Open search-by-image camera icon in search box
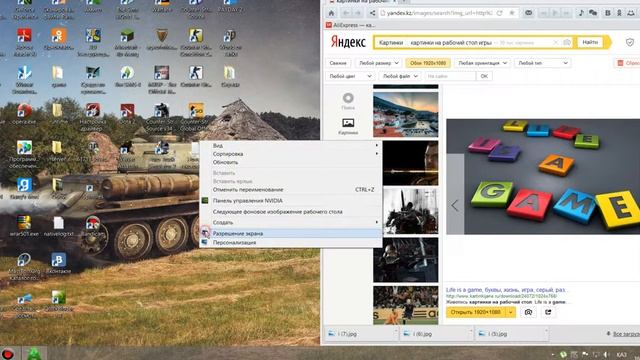 [x=567, y=42]
